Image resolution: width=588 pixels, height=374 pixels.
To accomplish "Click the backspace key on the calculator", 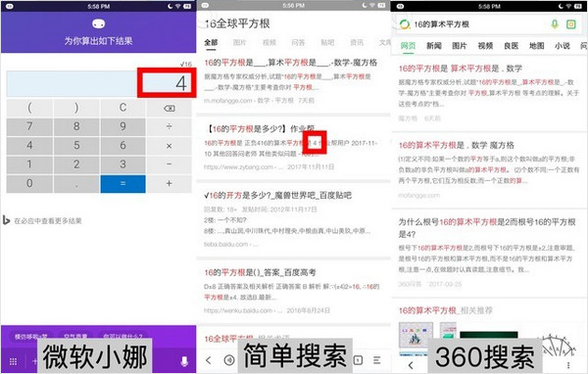I will click(170, 109).
